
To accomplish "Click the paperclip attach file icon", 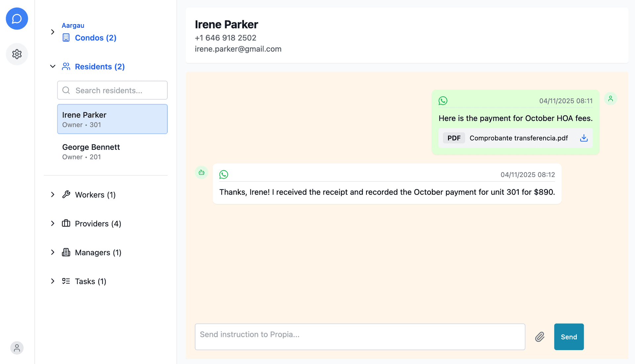I will pyautogui.click(x=540, y=337).
